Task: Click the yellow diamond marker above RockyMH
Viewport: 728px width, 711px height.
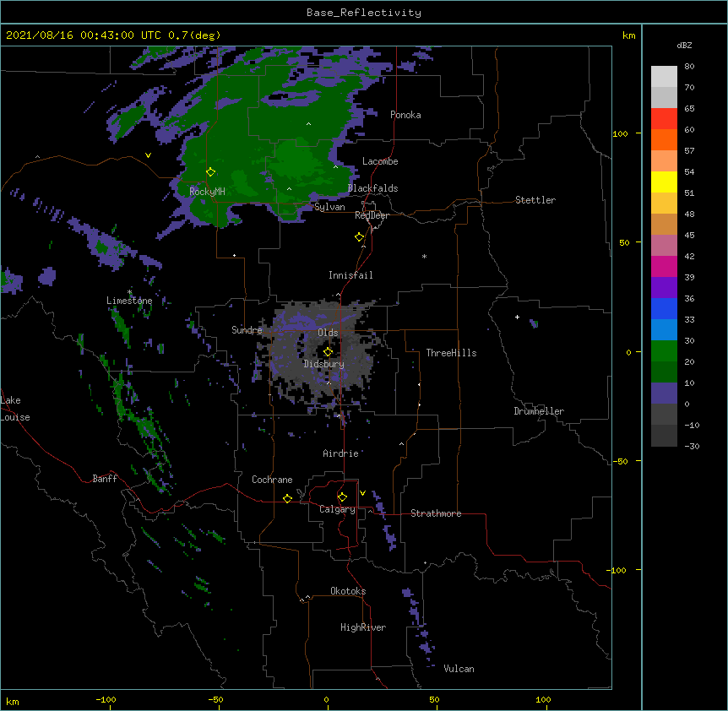Action: tap(211, 171)
